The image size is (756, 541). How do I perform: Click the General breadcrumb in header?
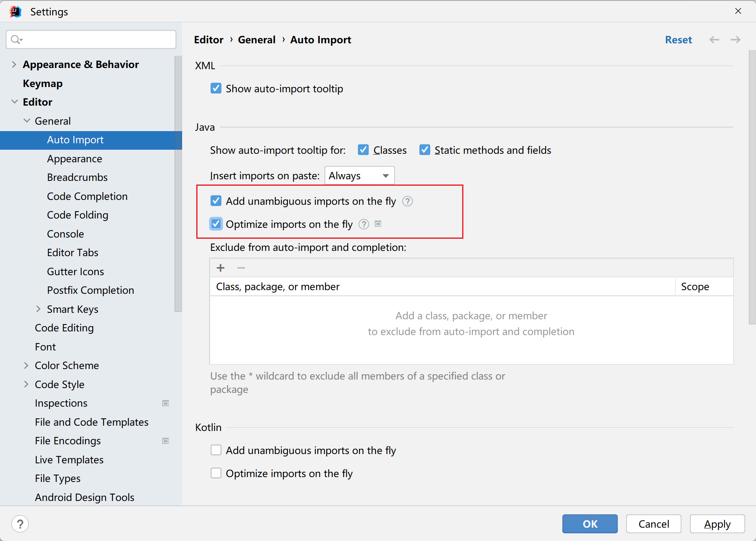(x=257, y=40)
